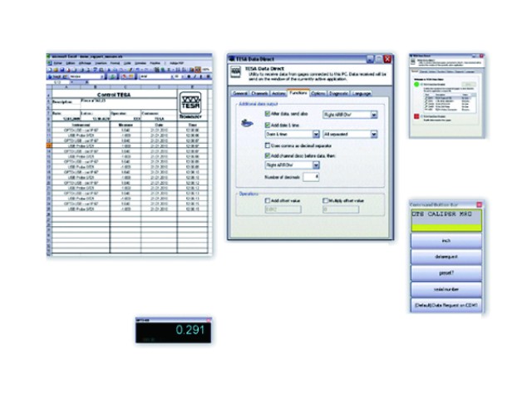Screen dimensions: 532x399
Task: Click the Excel workbook icon in menu bar
Action: tap(49, 63)
